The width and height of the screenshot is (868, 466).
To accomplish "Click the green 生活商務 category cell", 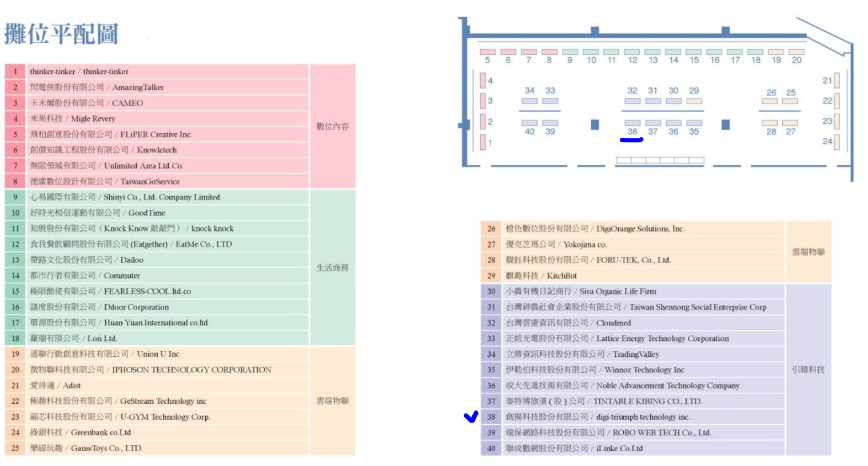I will 332,268.
